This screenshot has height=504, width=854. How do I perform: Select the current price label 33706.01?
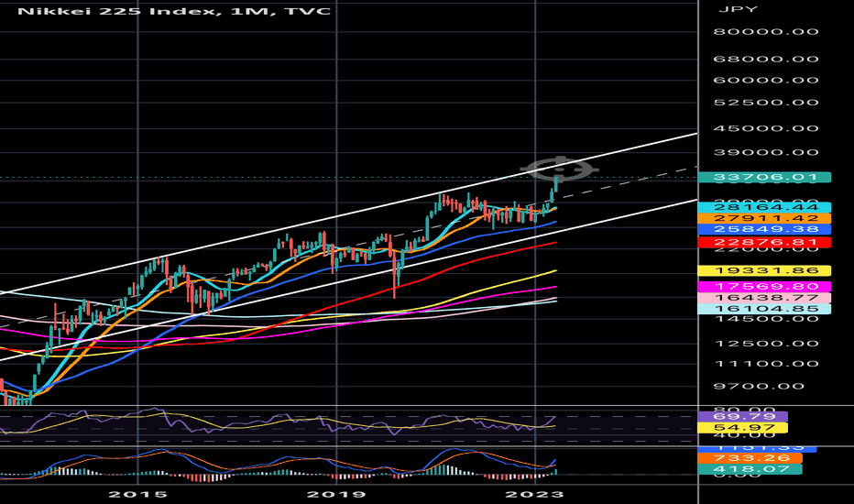click(764, 177)
